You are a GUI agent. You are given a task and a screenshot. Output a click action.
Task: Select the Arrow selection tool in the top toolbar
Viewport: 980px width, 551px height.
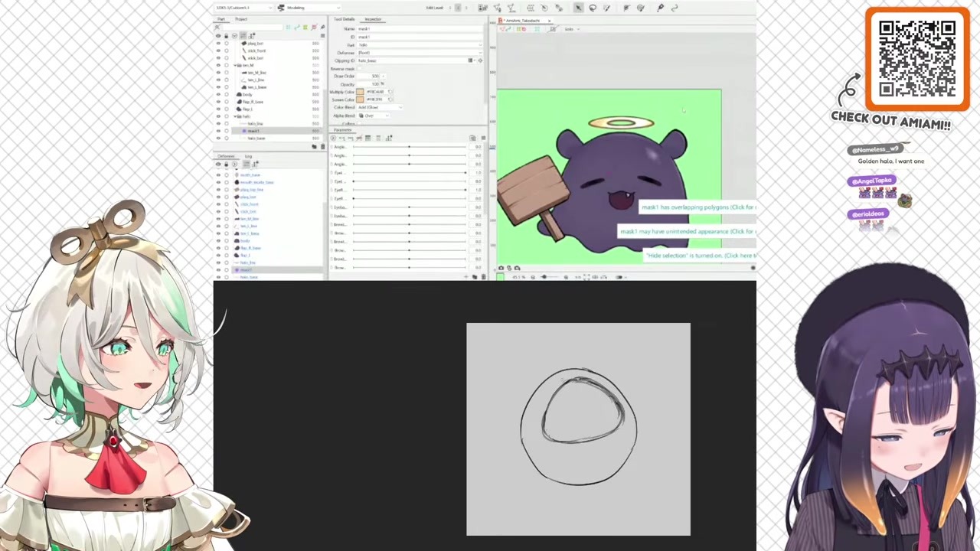(578, 8)
